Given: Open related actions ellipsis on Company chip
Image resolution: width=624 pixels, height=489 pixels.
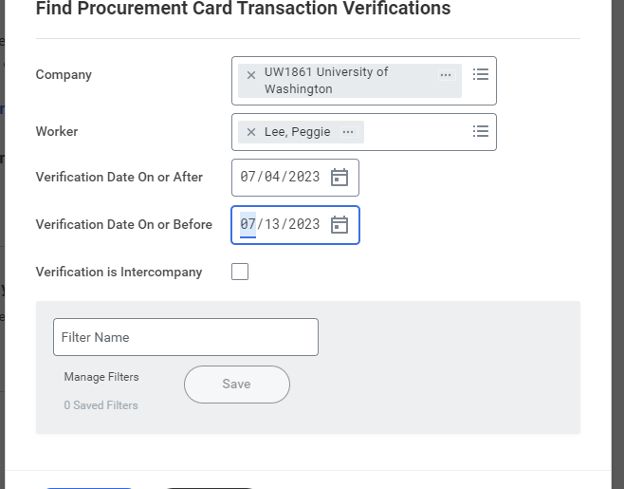Looking at the screenshot, I should (x=446, y=75).
